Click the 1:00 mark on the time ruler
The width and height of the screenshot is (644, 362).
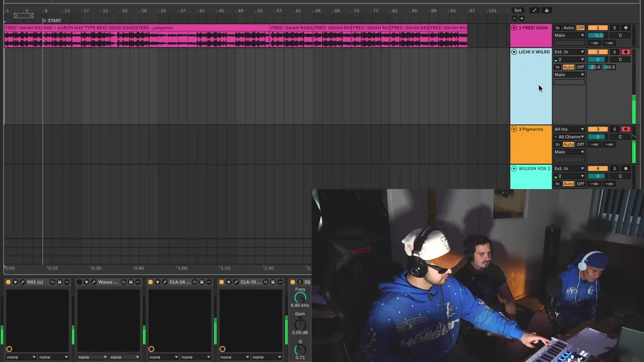182,268
